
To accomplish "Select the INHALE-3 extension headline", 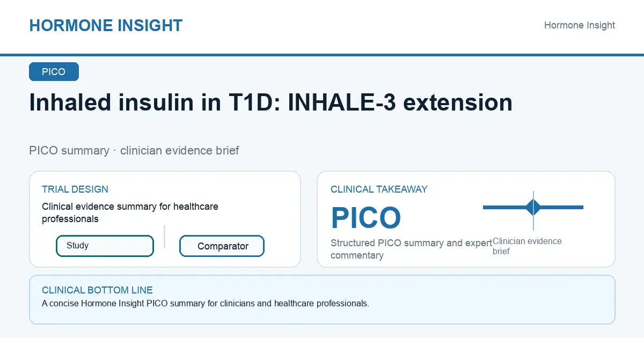I will [x=270, y=102].
